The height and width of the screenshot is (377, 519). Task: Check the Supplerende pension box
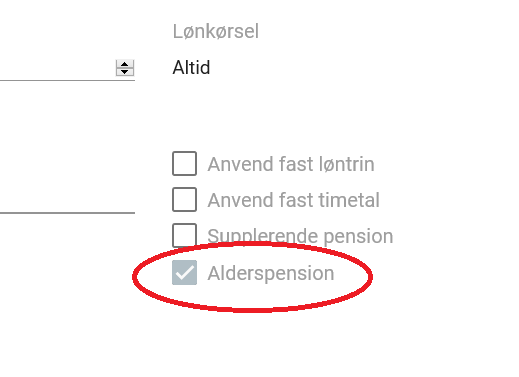click(184, 235)
